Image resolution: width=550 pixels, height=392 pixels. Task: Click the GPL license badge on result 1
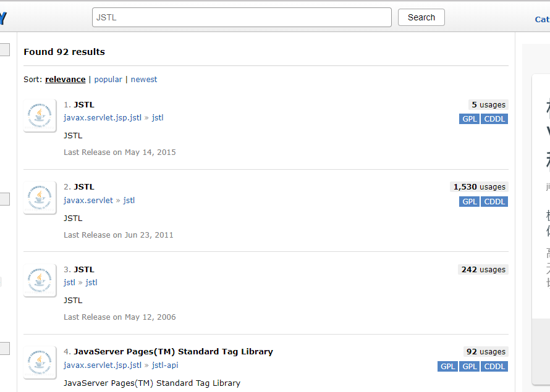coord(470,119)
